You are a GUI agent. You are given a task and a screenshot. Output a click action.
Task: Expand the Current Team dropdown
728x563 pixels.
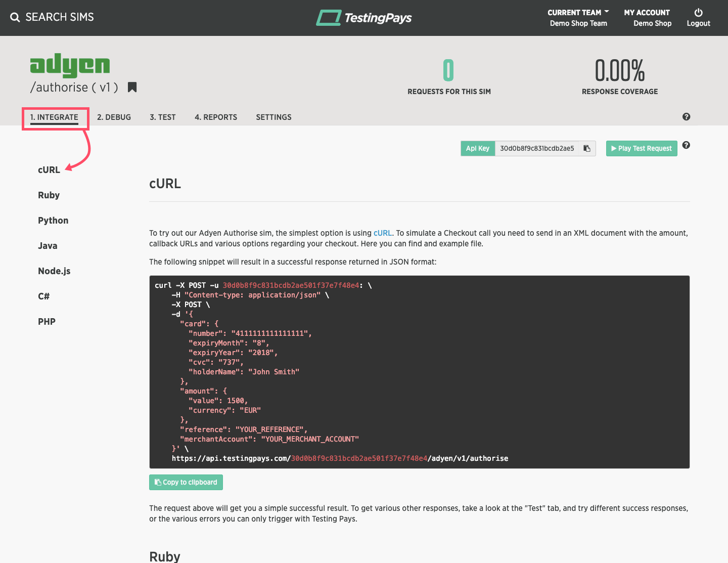578,13
